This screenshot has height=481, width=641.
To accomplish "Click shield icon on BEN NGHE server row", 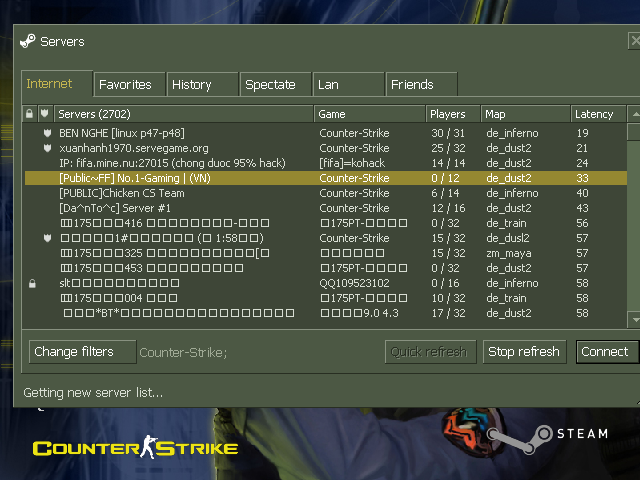I will pyautogui.click(x=47, y=133).
